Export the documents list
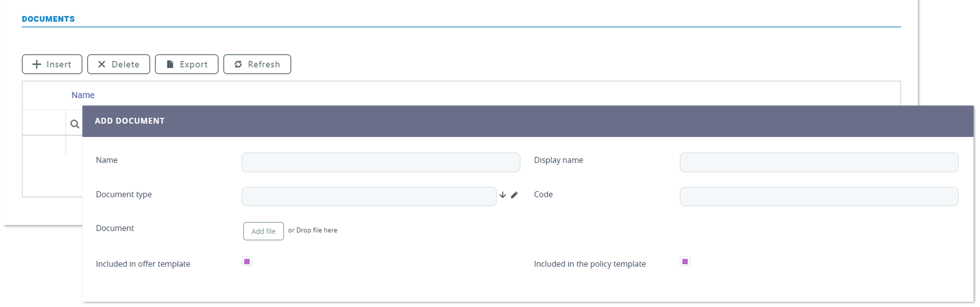Screen dimensions: 980x307 (186, 64)
